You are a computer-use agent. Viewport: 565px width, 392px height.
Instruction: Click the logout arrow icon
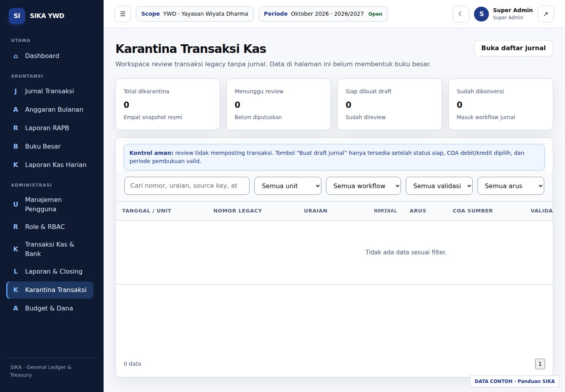[x=546, y=14]
